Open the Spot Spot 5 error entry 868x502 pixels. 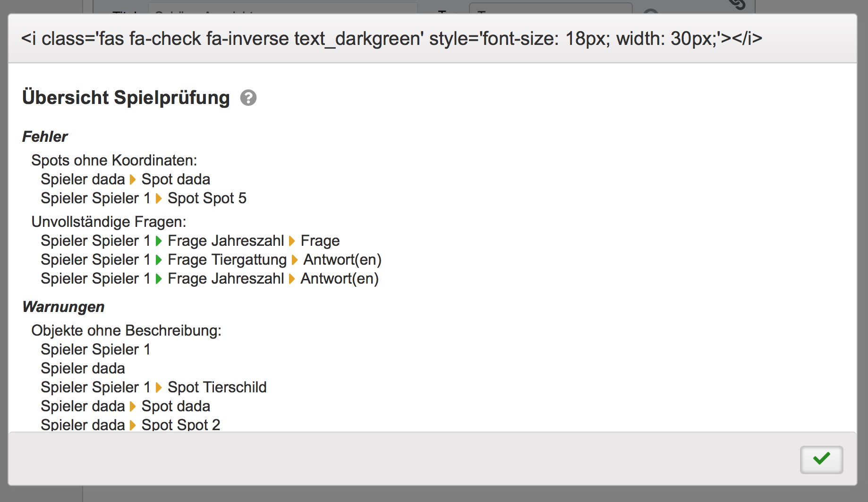[207, 199]
